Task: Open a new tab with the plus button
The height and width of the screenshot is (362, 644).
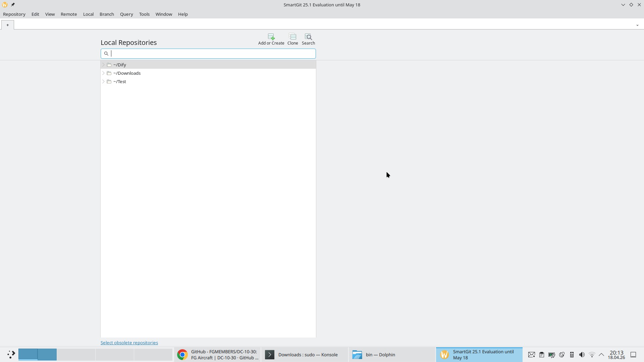Action: (x=7, y=25)
